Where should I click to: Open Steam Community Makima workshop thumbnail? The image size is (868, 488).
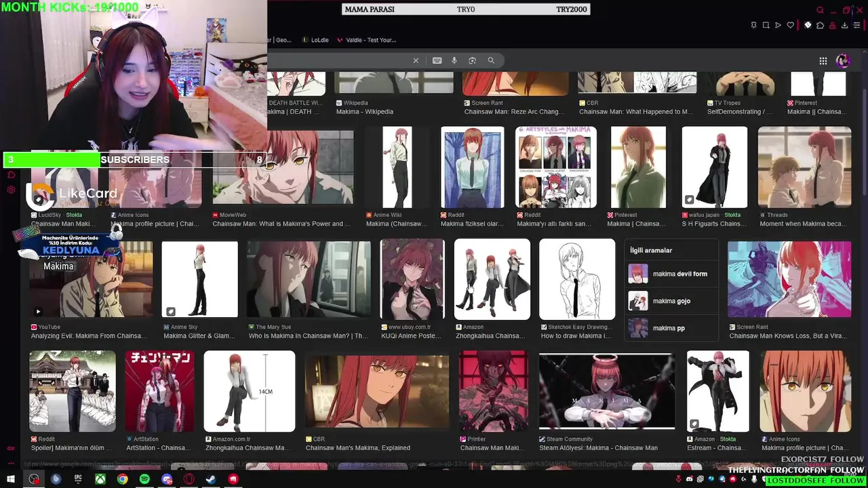(607, 391)
